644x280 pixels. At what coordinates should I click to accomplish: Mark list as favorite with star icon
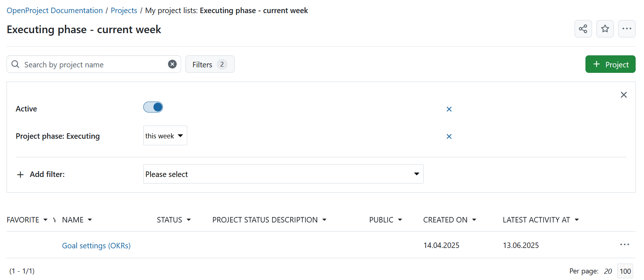click(x=605, y=29)
